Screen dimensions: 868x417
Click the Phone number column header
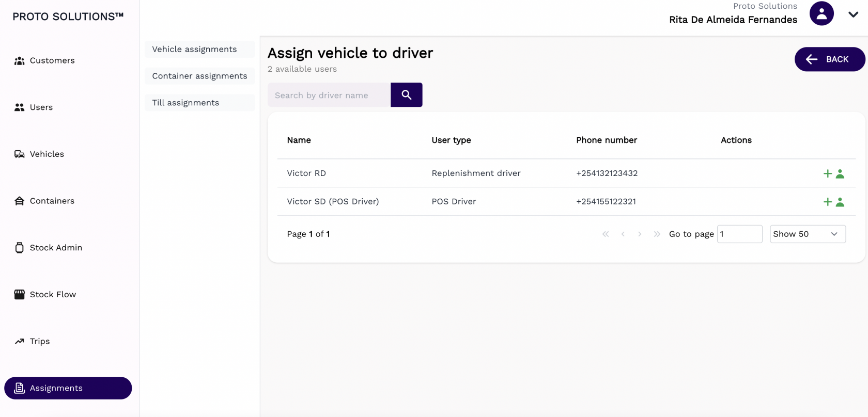click(x=607, y=140)
